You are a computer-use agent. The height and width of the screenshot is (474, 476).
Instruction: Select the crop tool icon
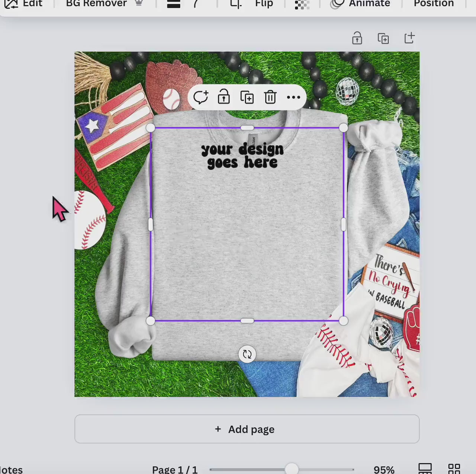pyautogui.click(x=235, y=4)
